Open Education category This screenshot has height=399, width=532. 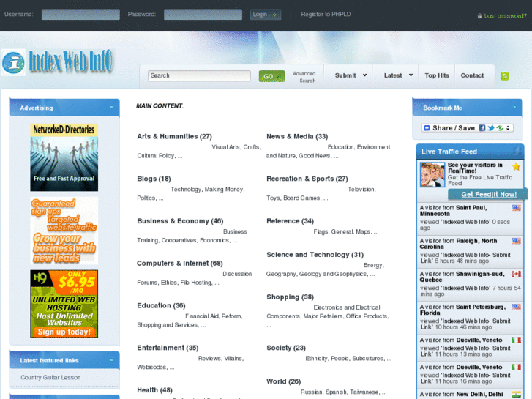[x=161, y=305]
